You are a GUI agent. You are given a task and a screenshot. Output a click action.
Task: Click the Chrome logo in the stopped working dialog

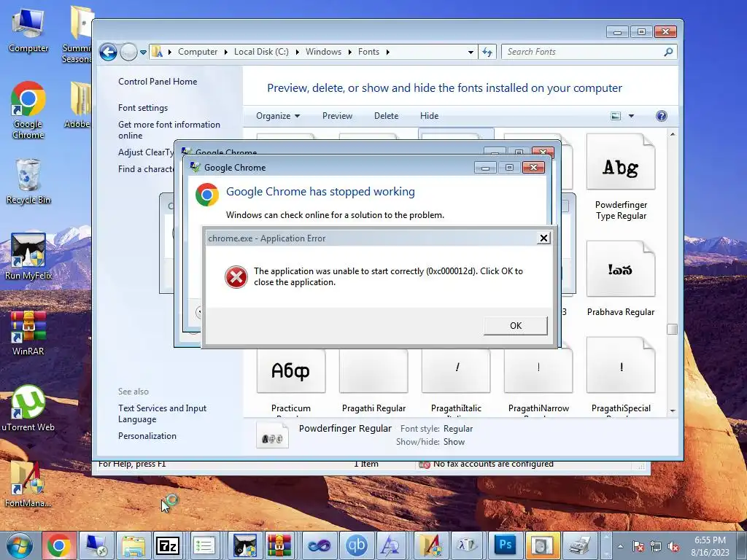[207, 195]
